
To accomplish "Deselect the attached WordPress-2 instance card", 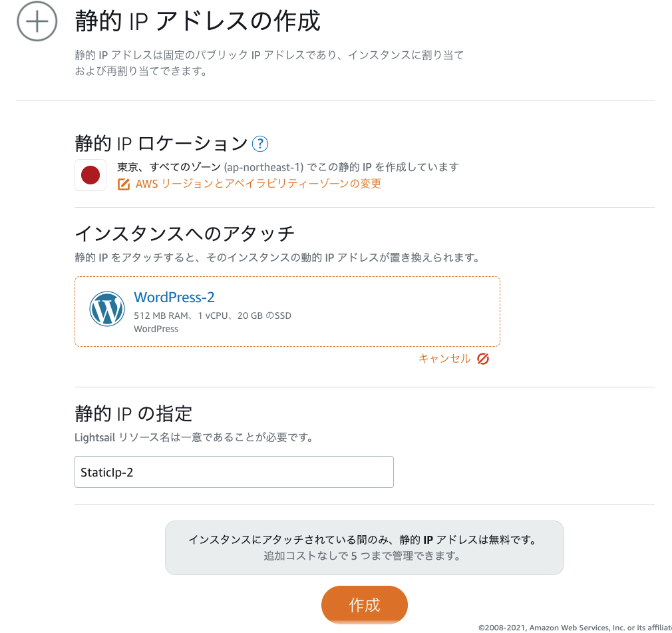I will [287, 311].
